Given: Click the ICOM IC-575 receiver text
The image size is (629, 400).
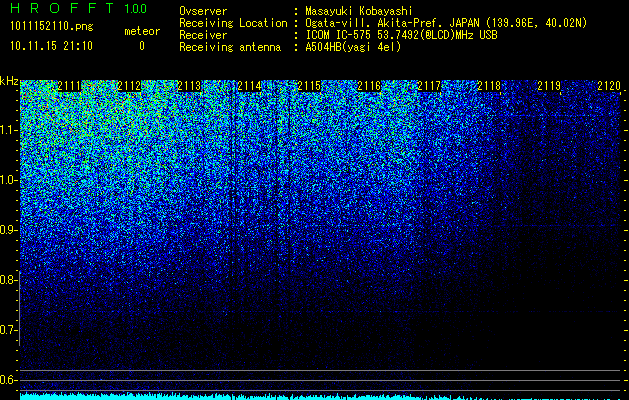Looking at the screenshot, I should [x=401, y=35].
